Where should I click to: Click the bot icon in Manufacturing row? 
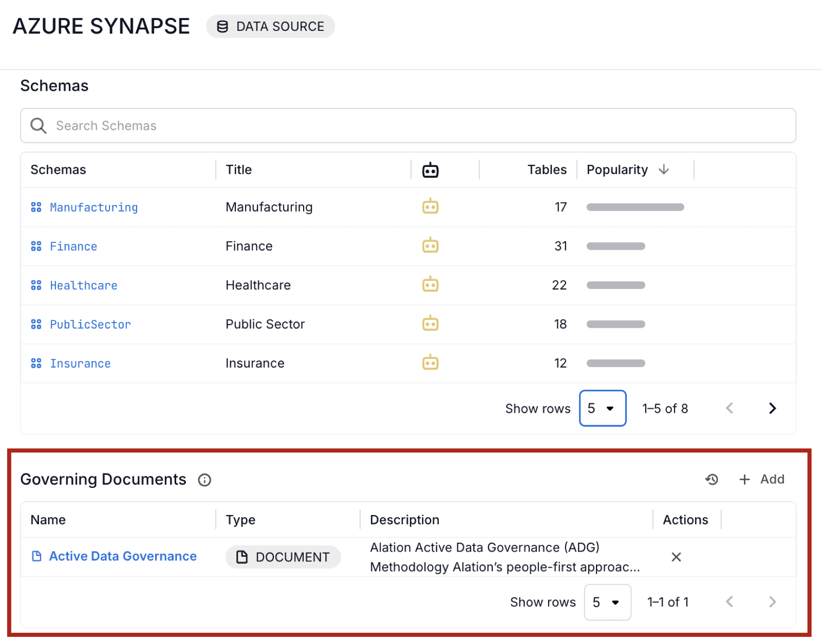tap(431, 206)
